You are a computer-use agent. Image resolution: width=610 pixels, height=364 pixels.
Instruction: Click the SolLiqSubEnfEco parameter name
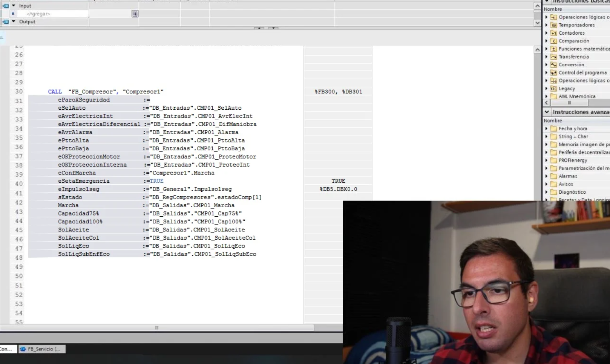[84, 254]
